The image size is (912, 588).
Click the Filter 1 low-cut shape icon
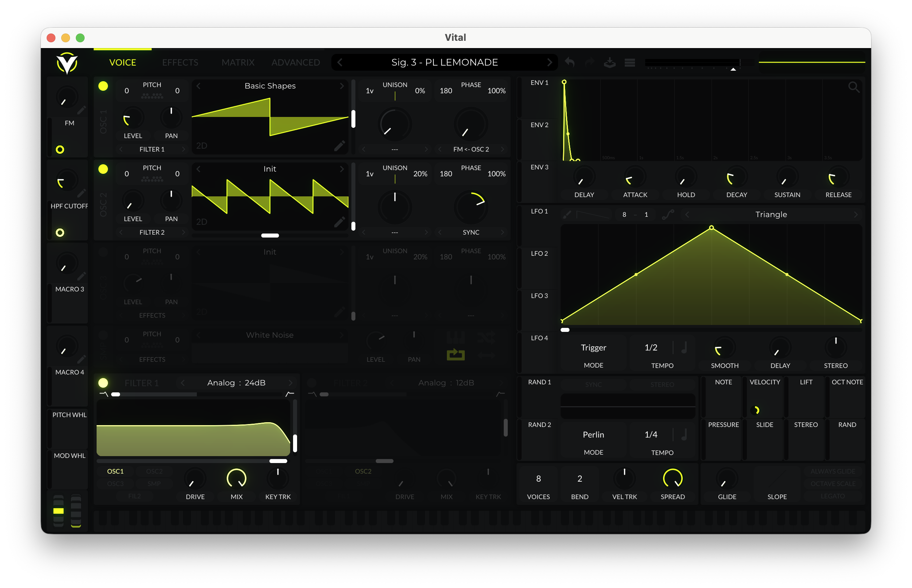pos(104,394)
